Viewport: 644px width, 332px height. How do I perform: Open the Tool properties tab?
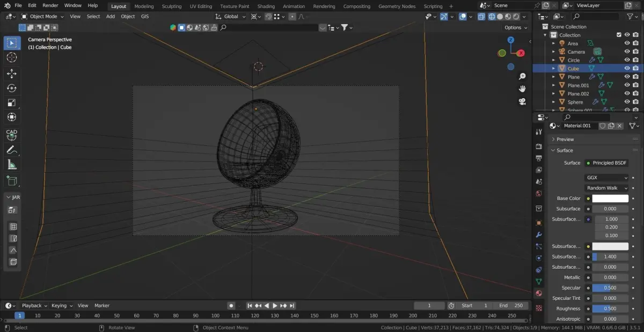coord(539,132)
